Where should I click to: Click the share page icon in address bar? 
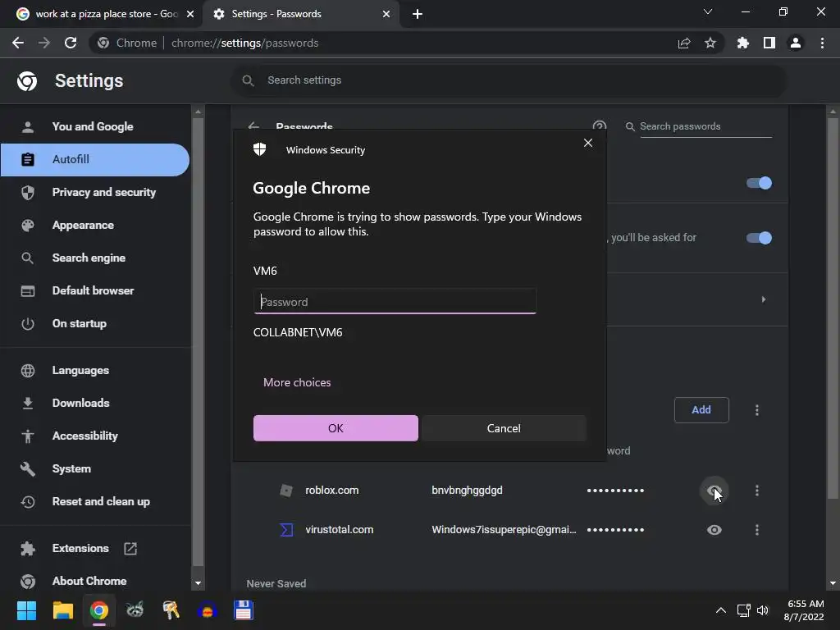click(x=683, y=43)
